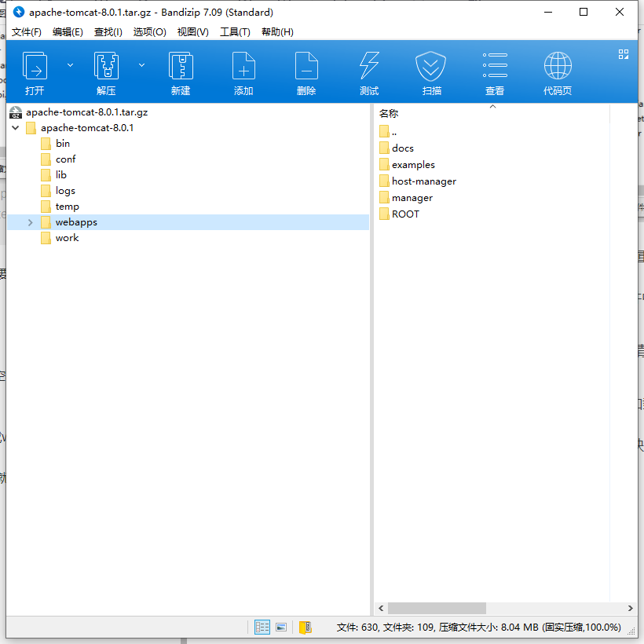This screenshot has height=644, width=644.
Task: Select the bin folder in tree
Action: [x=63, y=144]
